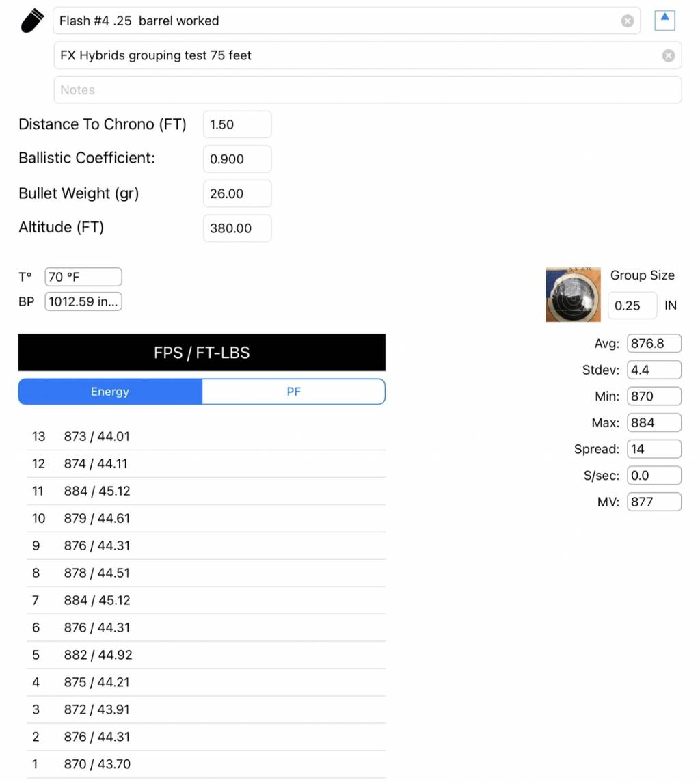This screenshot has width=700, height=784.
Task: Select shot 7 row 884 / 45.12
Action: coord(205,600)
